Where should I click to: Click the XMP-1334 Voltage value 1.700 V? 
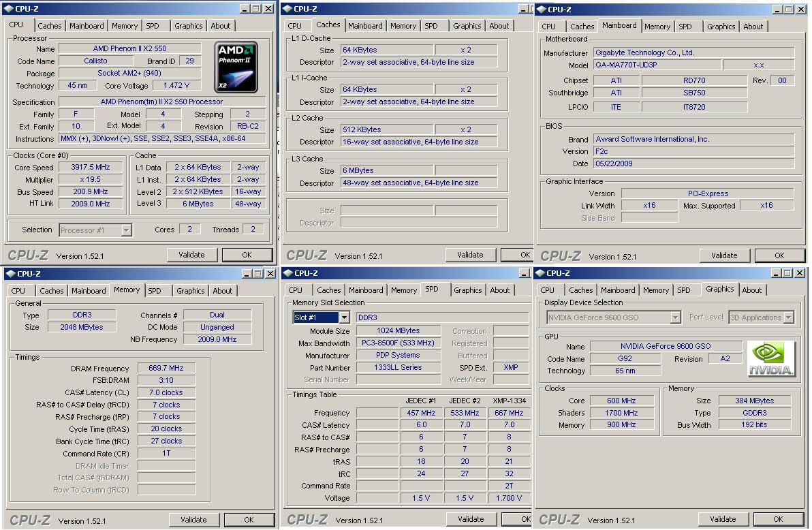[x=509, y=498]
